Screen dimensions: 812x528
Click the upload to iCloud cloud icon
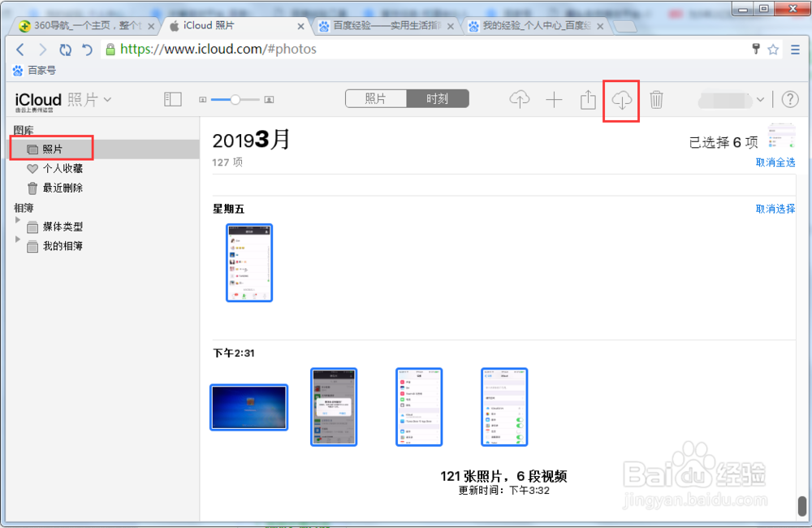[x=520, y=99]
